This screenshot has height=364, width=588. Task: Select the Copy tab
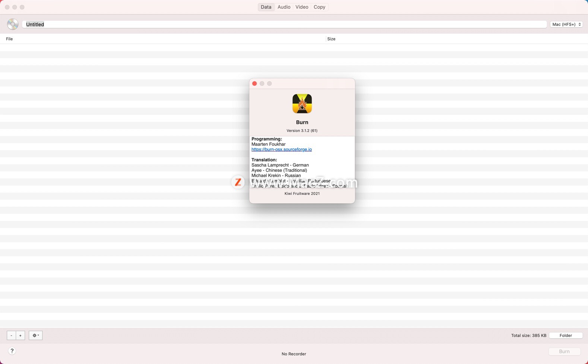(x=319, y=7)
